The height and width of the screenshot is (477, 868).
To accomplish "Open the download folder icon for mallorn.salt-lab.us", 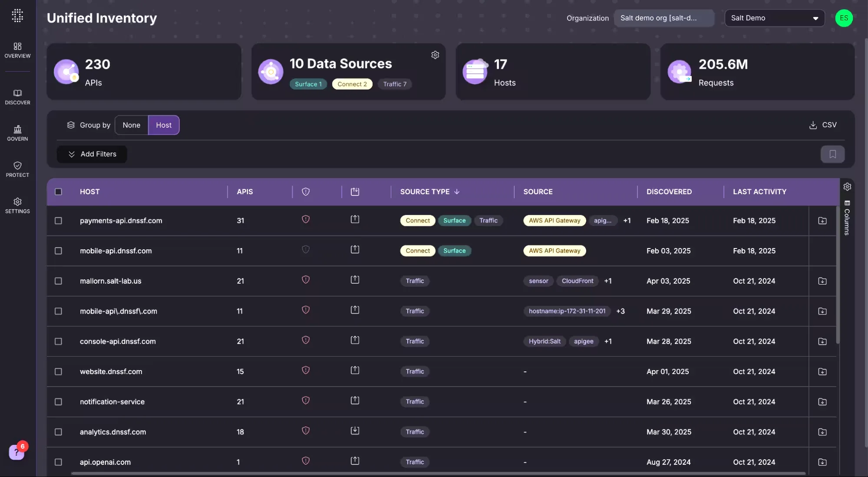I will tap(822, 281).
